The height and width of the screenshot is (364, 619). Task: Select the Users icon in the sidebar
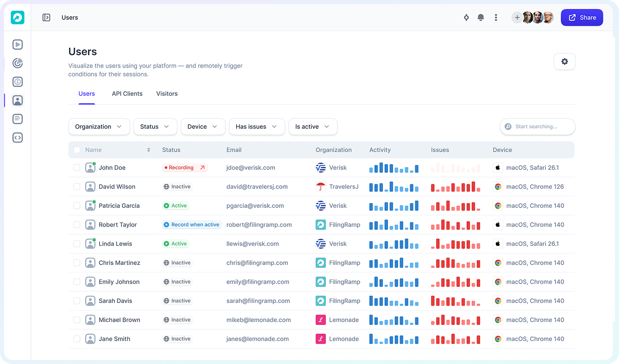17,100
